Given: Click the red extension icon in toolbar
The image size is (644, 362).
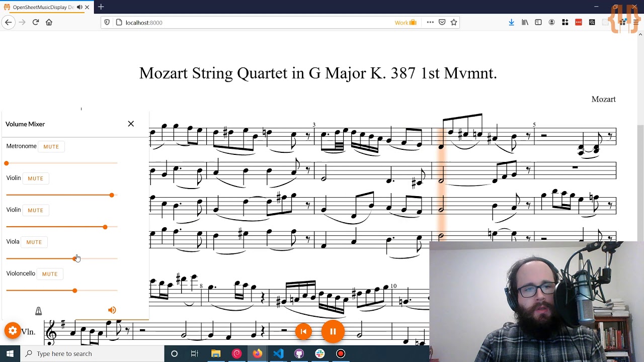Looking at the screenshot, I should [x=579, y=22].
